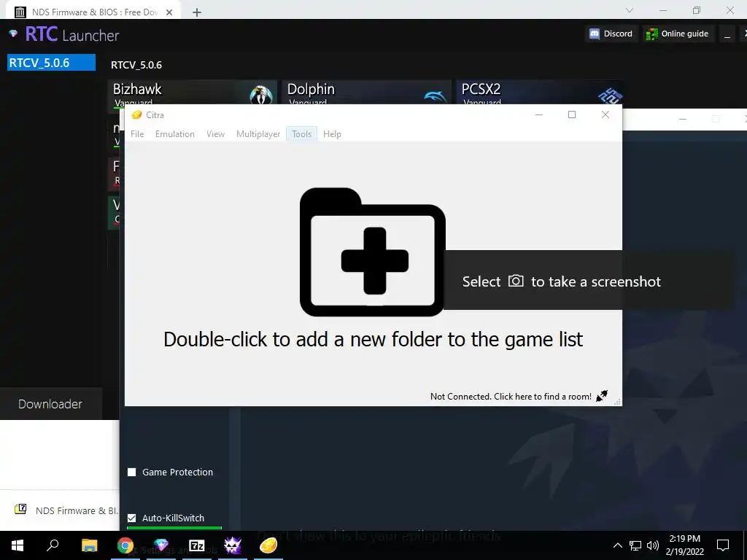747x560 pixels.
Task: Open the Downloader in RTC Launcher
Action: tap(50, 404)
